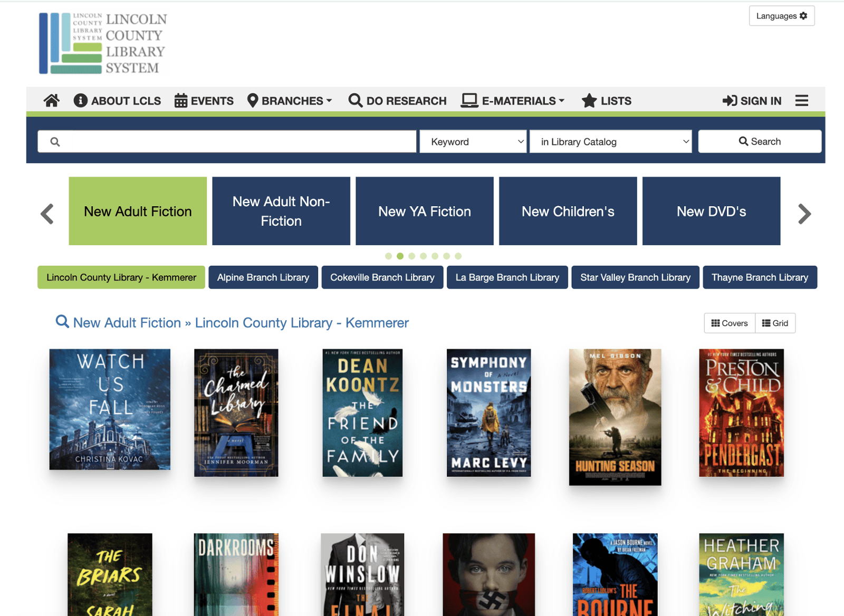Select the first carousel pagination dot
The width and height of the screenshot is (844, 616).
[388, 256]
